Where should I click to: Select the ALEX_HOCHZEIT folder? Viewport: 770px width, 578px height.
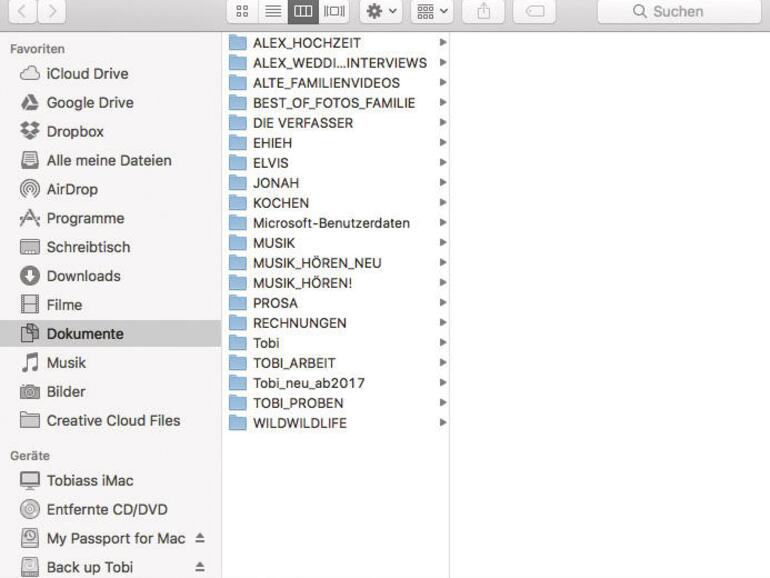[336, 43]
